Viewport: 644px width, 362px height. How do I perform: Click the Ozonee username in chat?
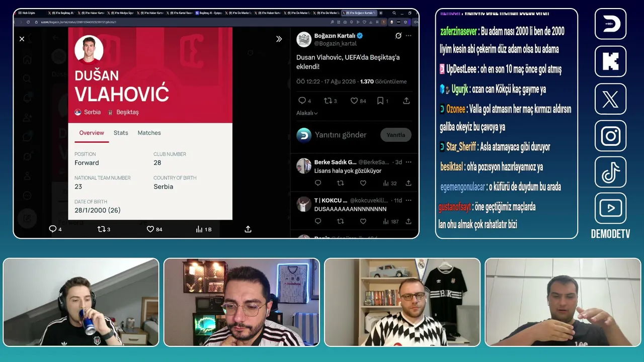click(455, 109)
